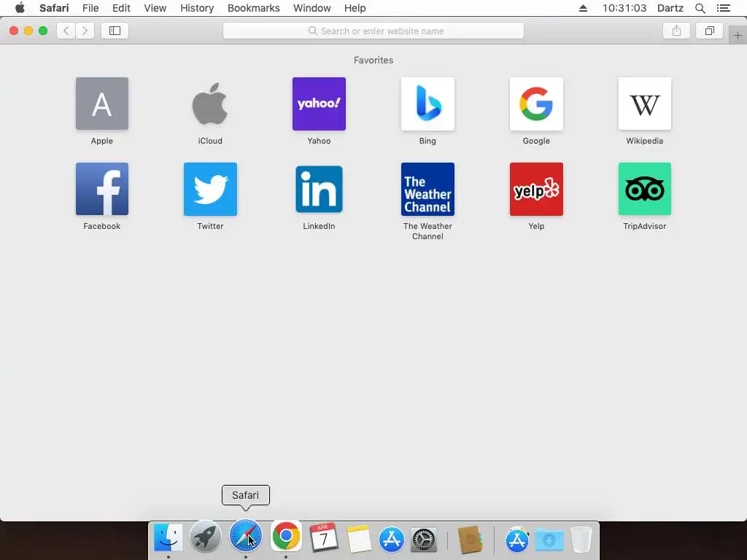
Task: Open the LinkedIn favorite tile
Action: [319, 189]
